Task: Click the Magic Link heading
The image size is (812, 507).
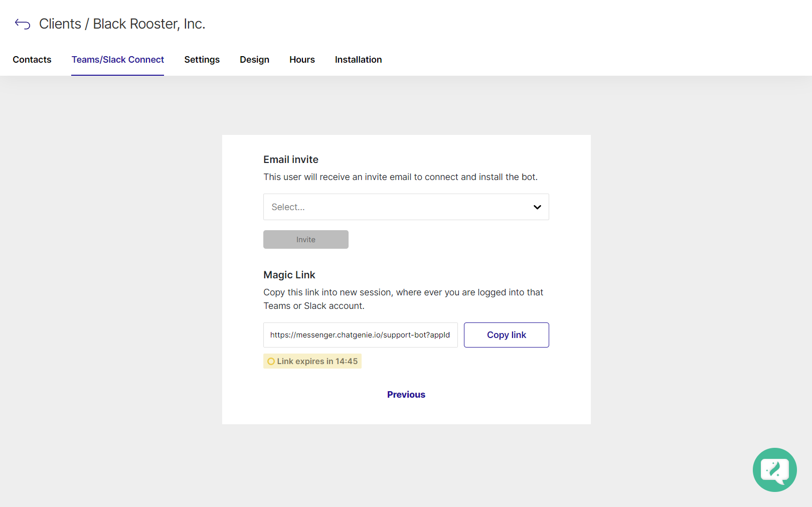Action: [289, 275]
